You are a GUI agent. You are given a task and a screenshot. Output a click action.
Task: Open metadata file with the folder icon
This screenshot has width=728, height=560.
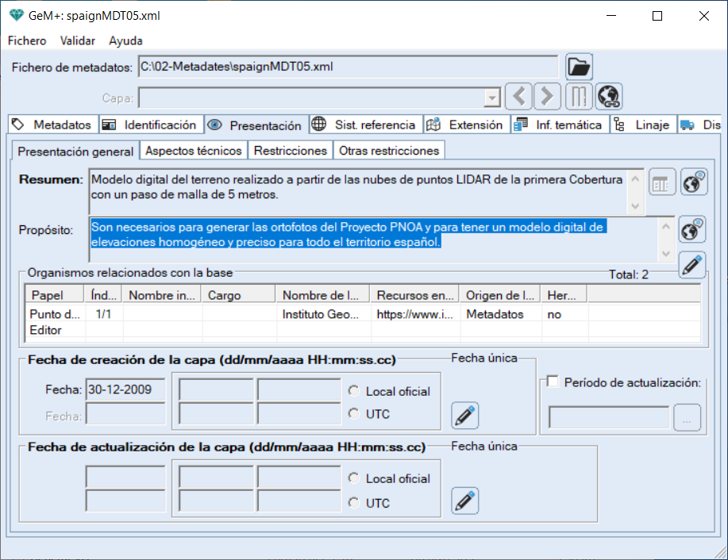click(580, 67)
